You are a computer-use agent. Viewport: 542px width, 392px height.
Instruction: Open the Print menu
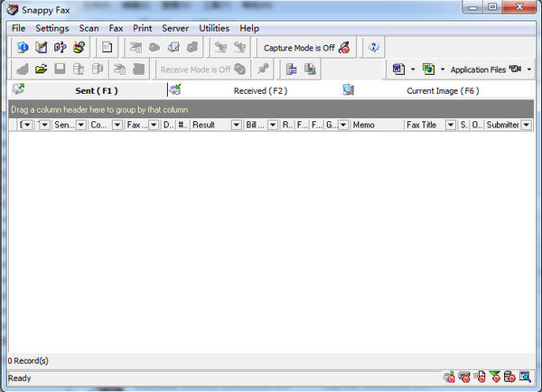[143, 28]
